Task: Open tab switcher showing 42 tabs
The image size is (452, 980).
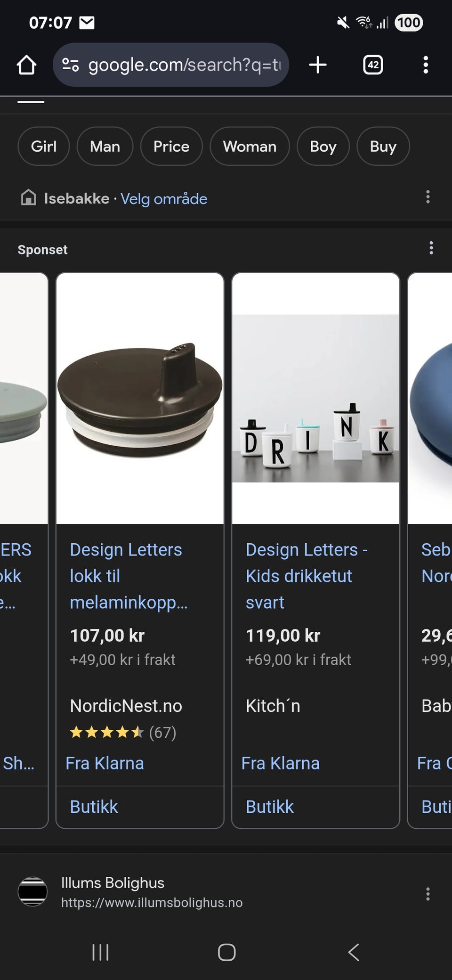Action: (373, 65)
